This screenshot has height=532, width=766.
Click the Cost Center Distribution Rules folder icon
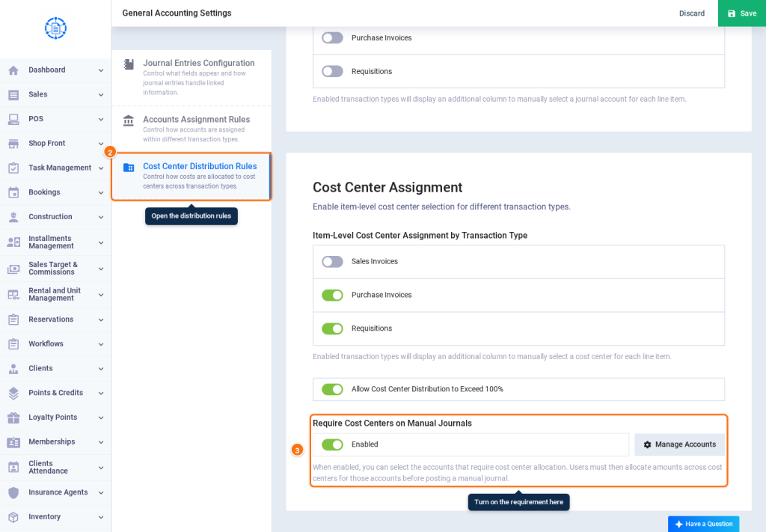click(129, 168)
